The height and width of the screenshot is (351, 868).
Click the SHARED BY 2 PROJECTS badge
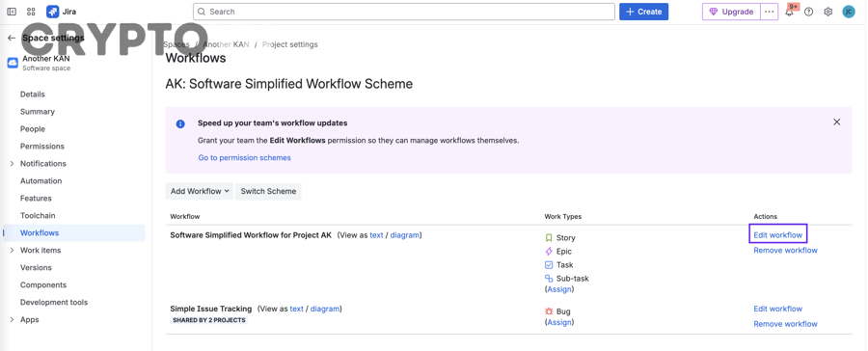[x=208, y=320]
